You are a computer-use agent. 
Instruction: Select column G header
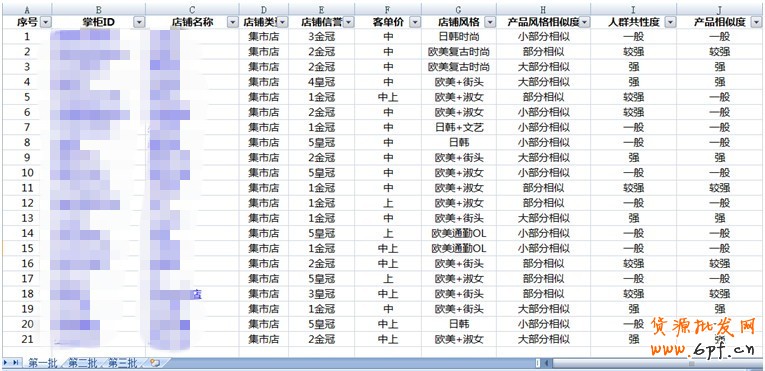click(x=459, y=9)
